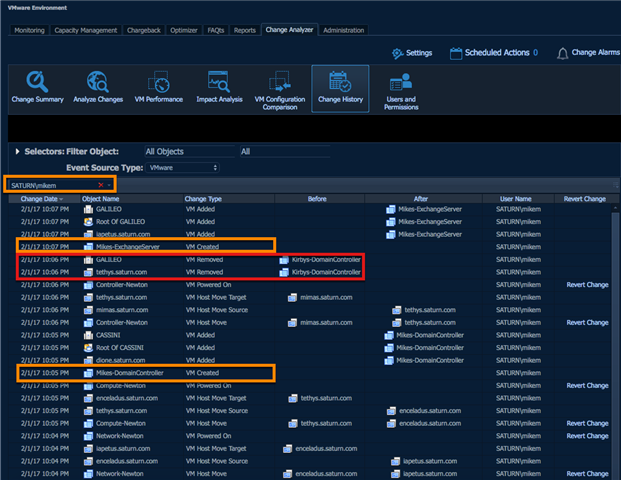
Task: Open the VM Performance tool
Action: coord(158,87)
